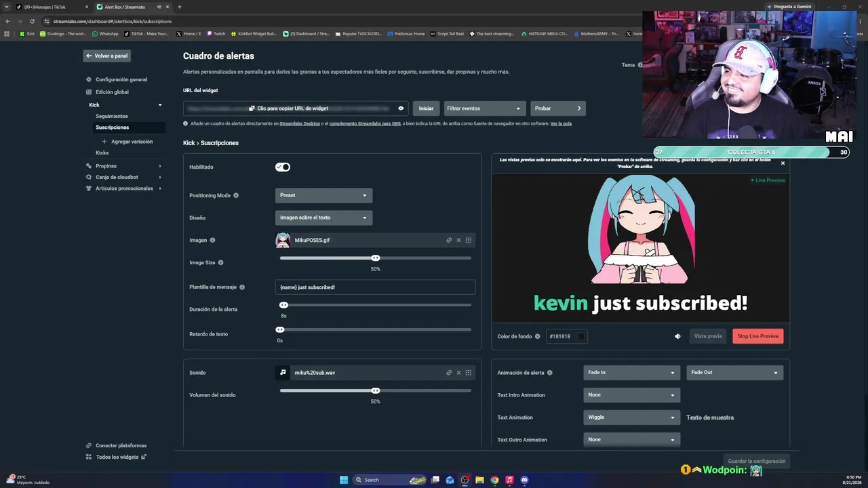The width and height of the screenshot is (868, 488).
Task: Click the Volver a panel button
Action: (107, 56)
